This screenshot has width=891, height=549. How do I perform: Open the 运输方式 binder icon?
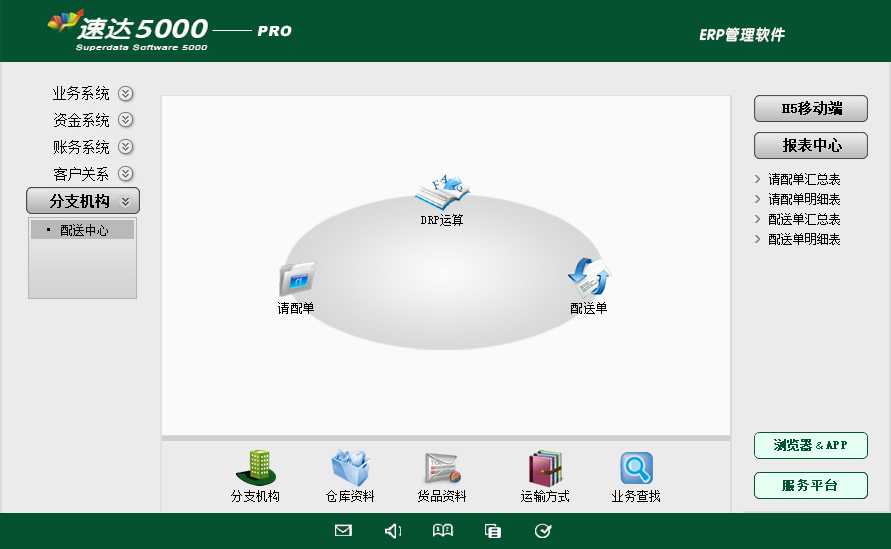click(545, 469)
